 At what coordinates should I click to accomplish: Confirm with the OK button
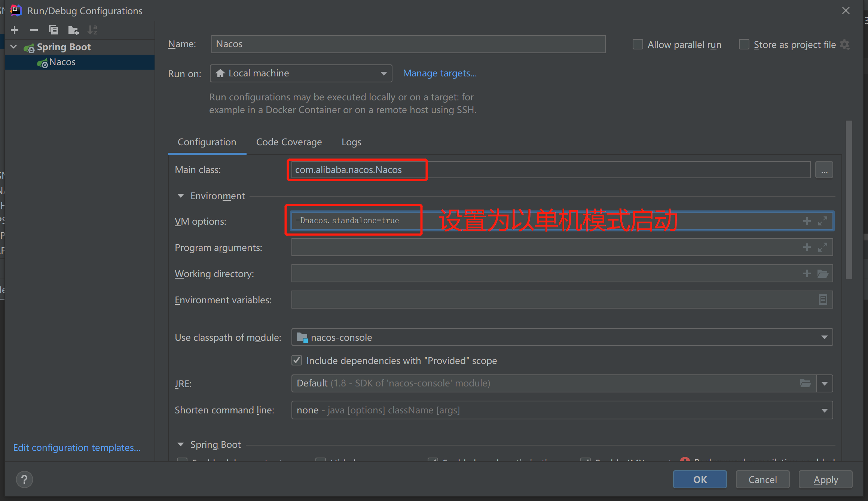[700, 479]
